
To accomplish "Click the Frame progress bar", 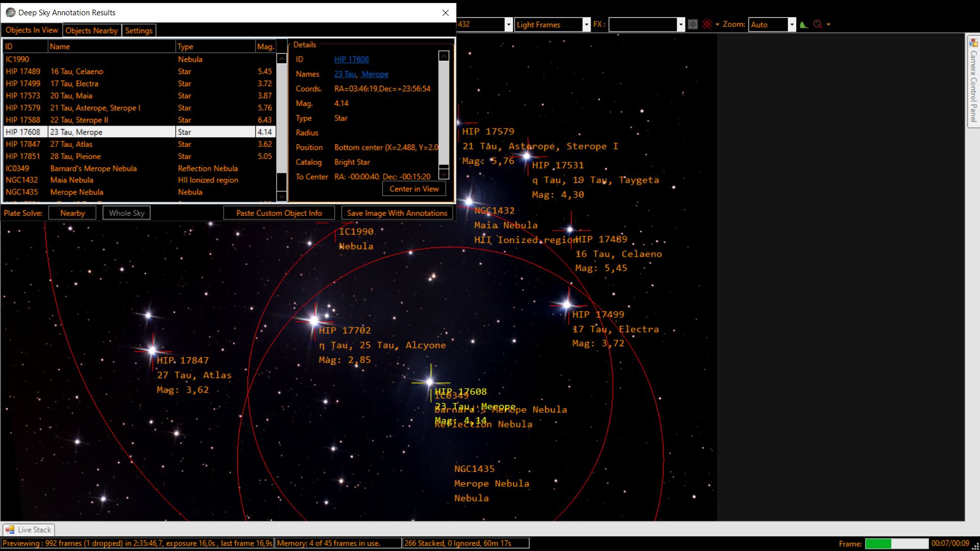I will [x=896, y=543].
